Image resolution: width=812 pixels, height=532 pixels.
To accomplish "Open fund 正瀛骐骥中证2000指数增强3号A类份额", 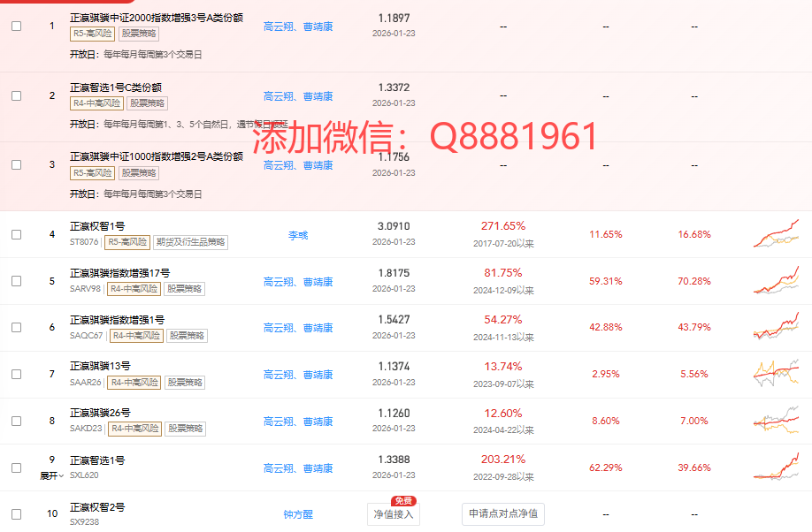I will [x=156, y=18].
